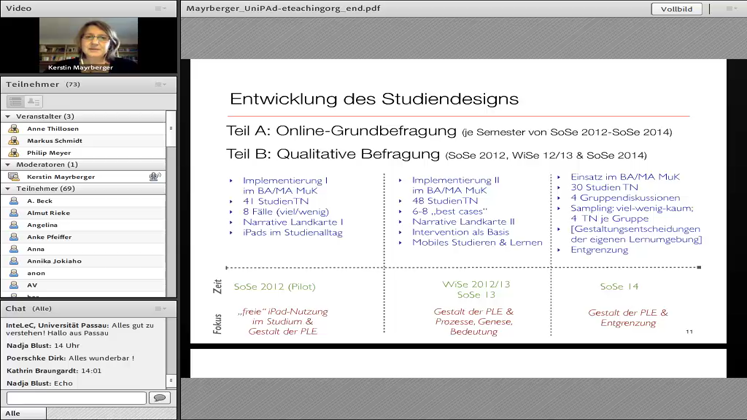Click chat message Nadja Blust: Echo
The height and width of the screenshot is (420, 747).
pyautogui.click(x=40, y=383)
